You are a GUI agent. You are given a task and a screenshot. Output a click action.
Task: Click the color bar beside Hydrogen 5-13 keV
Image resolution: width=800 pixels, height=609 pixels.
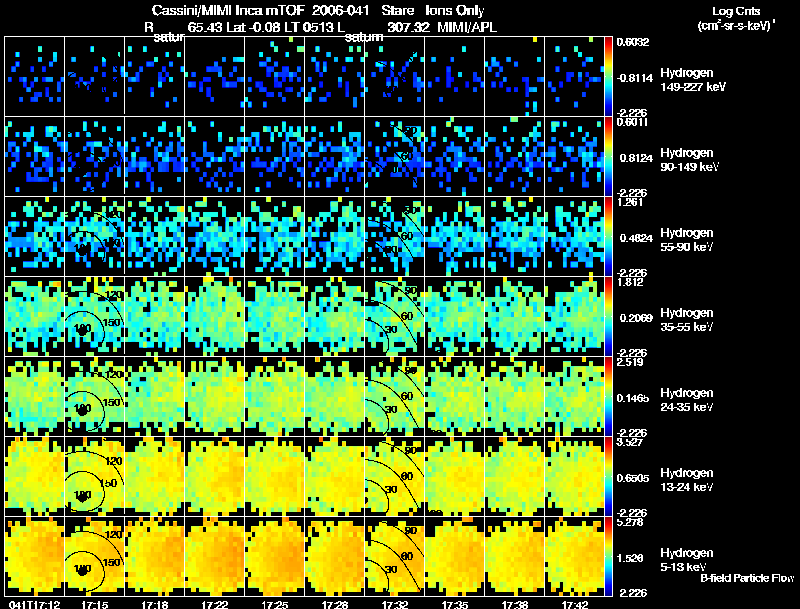point(608,556)
